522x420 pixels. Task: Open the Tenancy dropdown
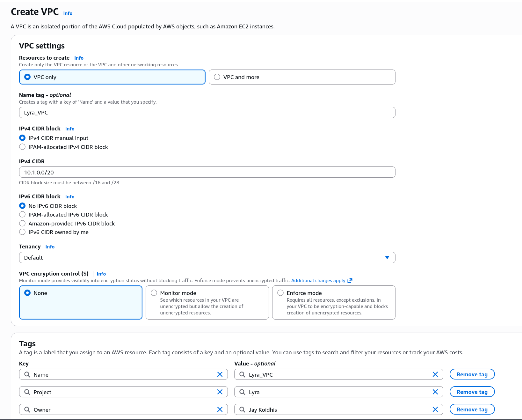click(207, 258)
